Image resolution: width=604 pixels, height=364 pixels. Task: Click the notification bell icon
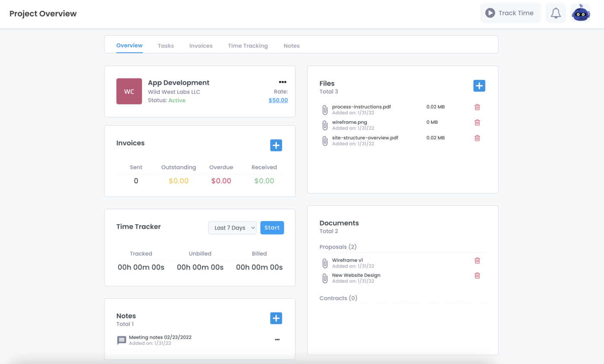(x=556, y=13)
